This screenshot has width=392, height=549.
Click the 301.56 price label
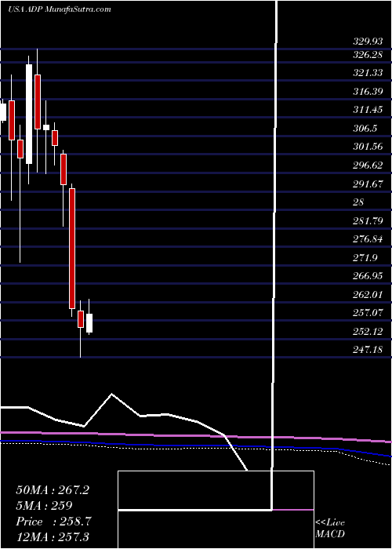pos(368,147)
